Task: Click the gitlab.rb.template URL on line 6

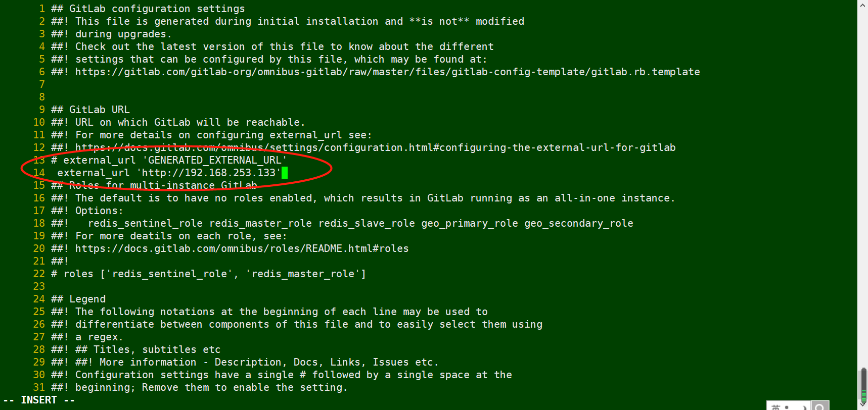Action: [x=387, y=72]
